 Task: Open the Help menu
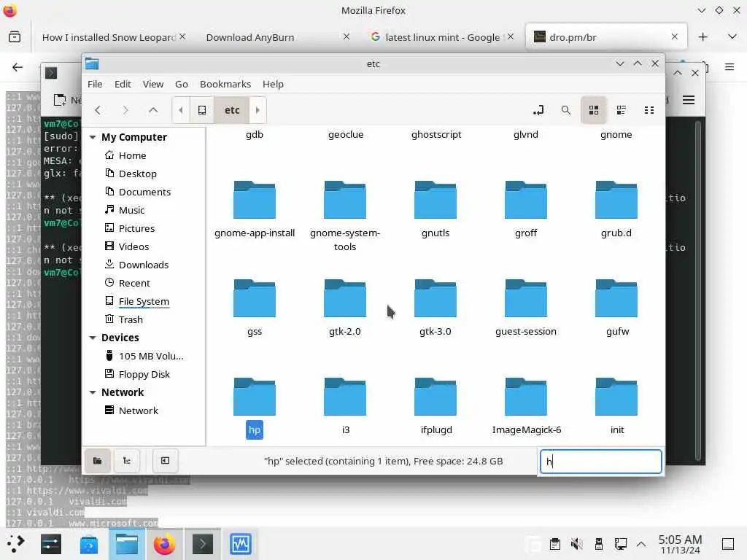[273, 84]
